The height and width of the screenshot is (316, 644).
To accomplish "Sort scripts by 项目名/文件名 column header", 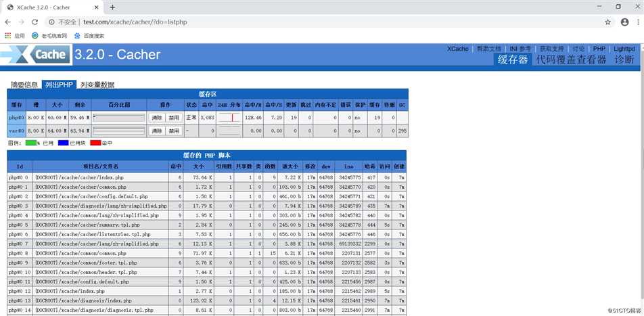I will point(101,166).
